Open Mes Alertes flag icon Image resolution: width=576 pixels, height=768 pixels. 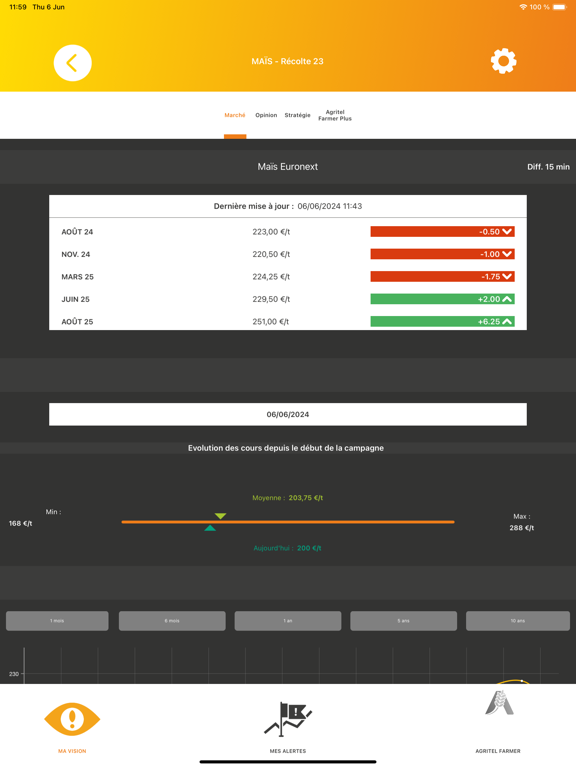click(x=288, y=719)
